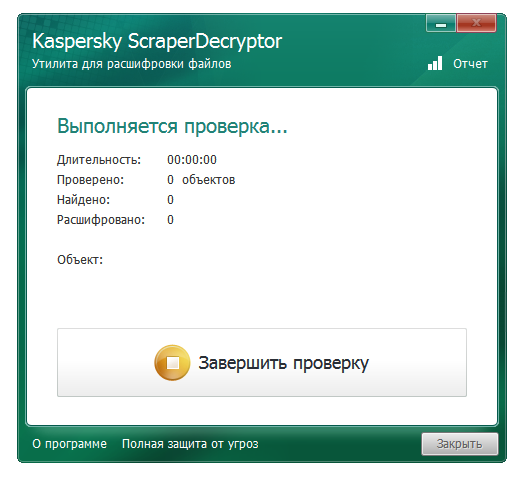The image size is (523, 482).
Task: Click the report bar-chart icon
Action: pyautogui.click(x=435, y=63)
